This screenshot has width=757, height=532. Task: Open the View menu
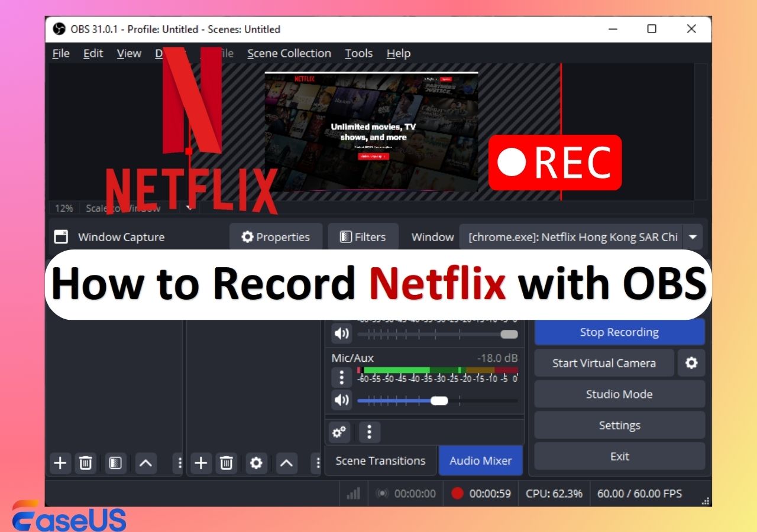pyautogui.click(x=129, y=53)
